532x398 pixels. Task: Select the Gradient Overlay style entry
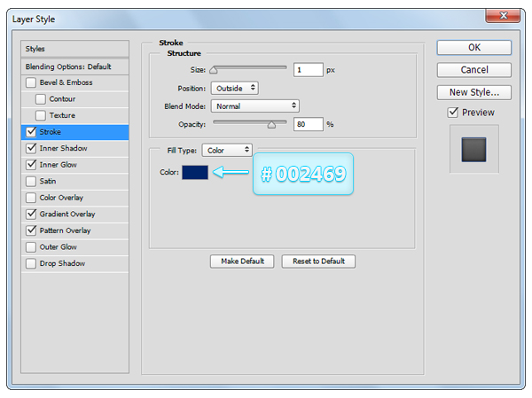(x=67, y=214)
